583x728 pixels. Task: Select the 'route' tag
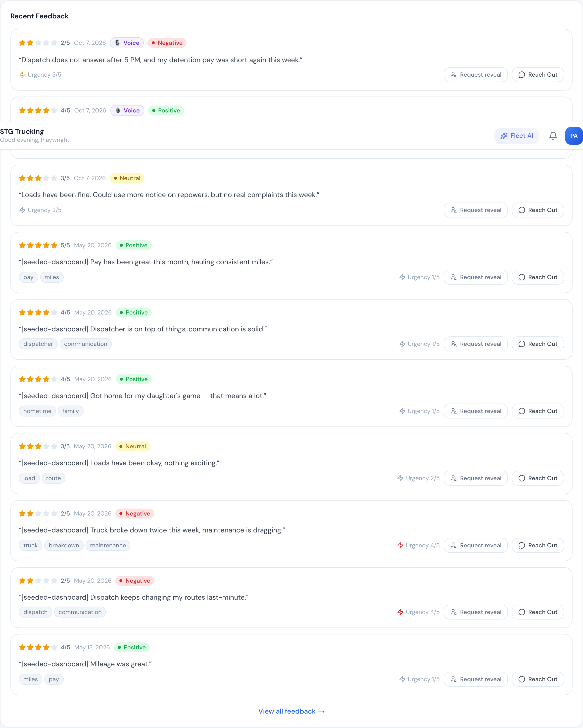click(x=53, y=478)
